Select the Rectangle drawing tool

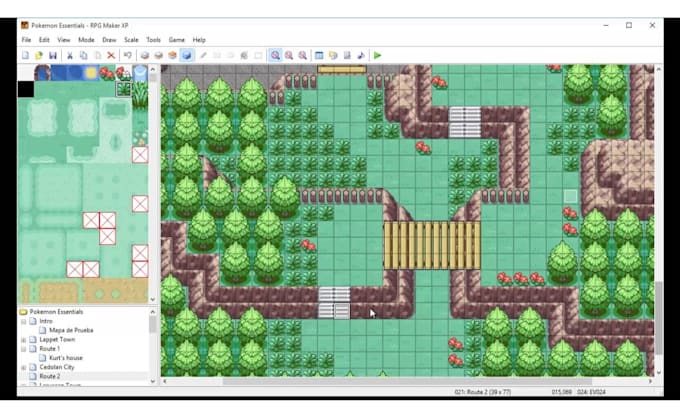click(x=217, y=55)
